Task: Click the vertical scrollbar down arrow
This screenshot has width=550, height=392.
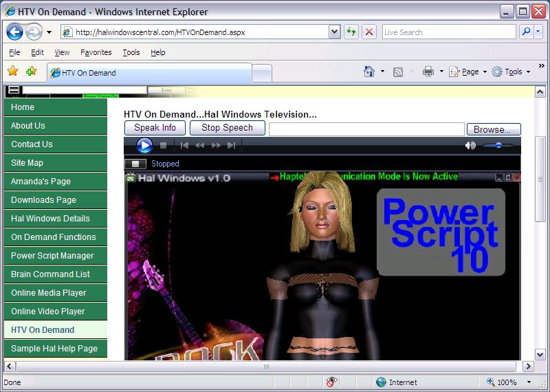Action: pyautogui.click(x=540, y=354)
